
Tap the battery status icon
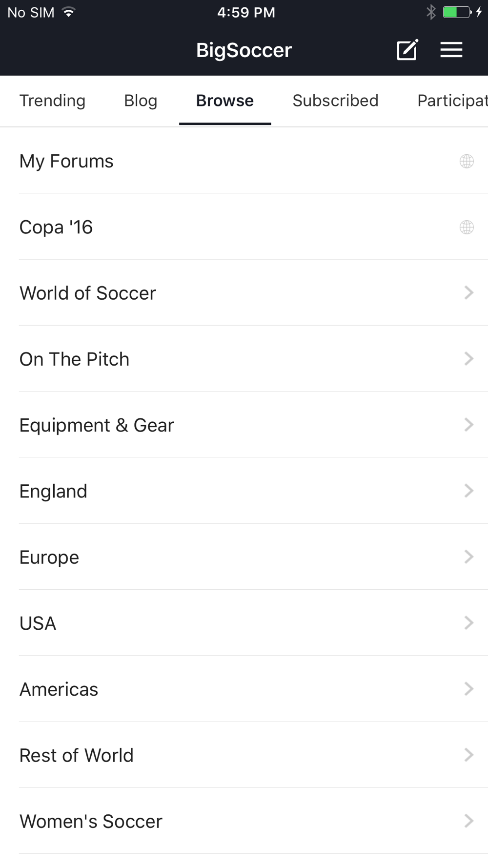457,12
